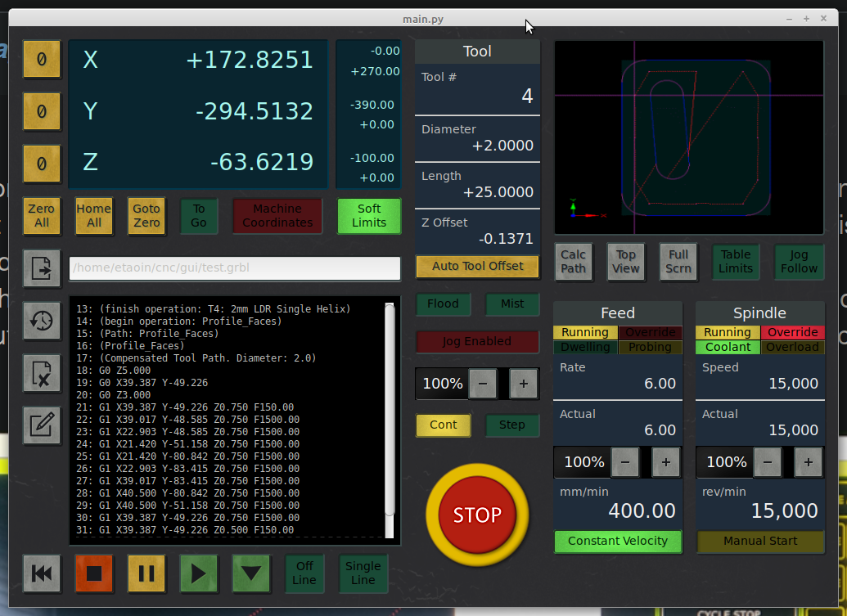Toggle To Go display
This screenshot has width=847, height=616.
click(199, 216)
